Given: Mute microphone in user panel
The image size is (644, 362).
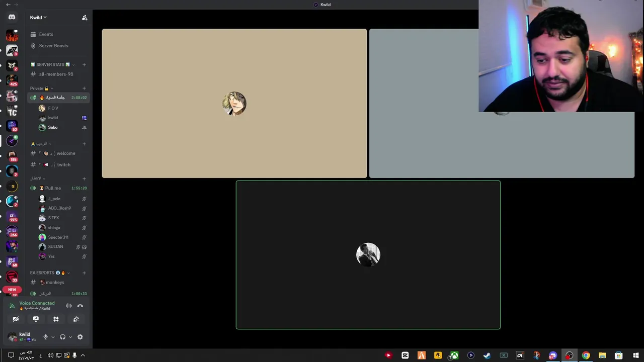Looking at the screenshot, I should [x=45, y=337].
